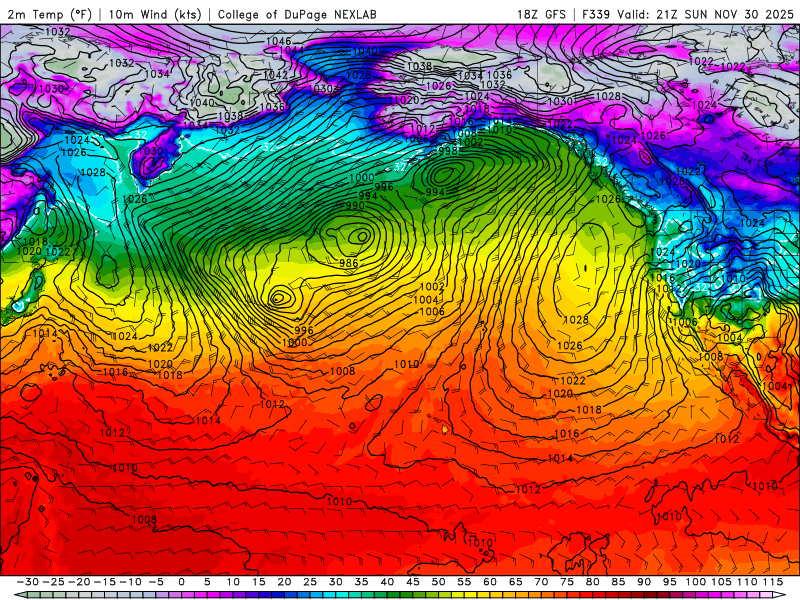This screenshot has height=600, width=800.
Task: Click the positive 10 value on temperature scale
Action: point(233,582)
